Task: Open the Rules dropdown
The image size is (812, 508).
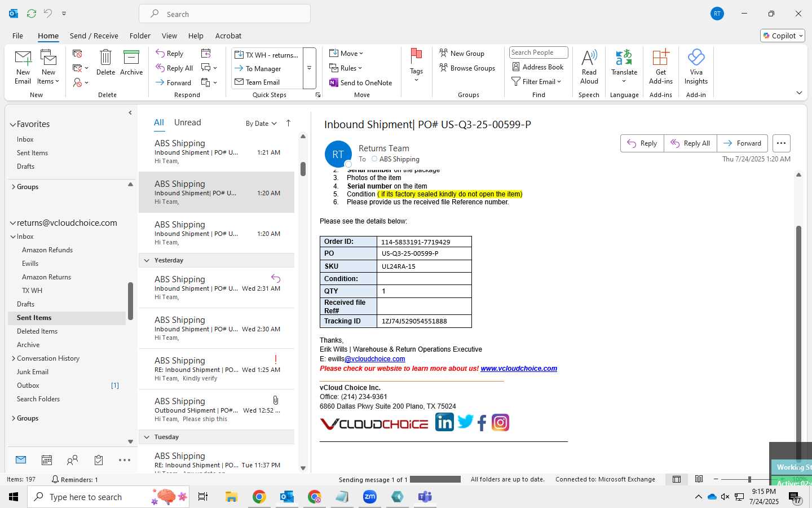Action: (x=345, y=68)
